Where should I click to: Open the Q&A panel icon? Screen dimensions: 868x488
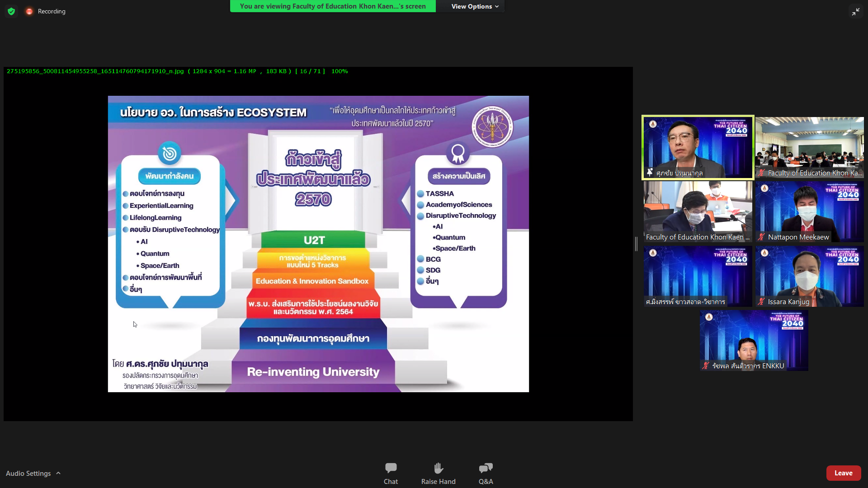[x=486, y=468]
